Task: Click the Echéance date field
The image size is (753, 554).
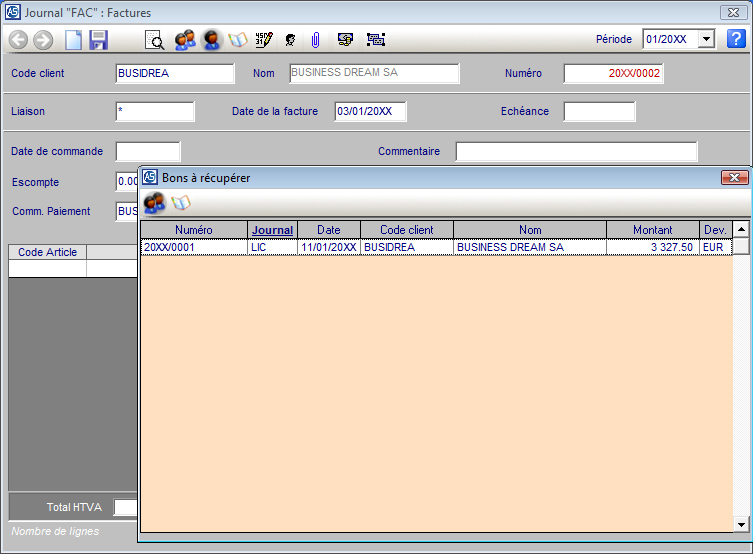Action: point(599,111)
